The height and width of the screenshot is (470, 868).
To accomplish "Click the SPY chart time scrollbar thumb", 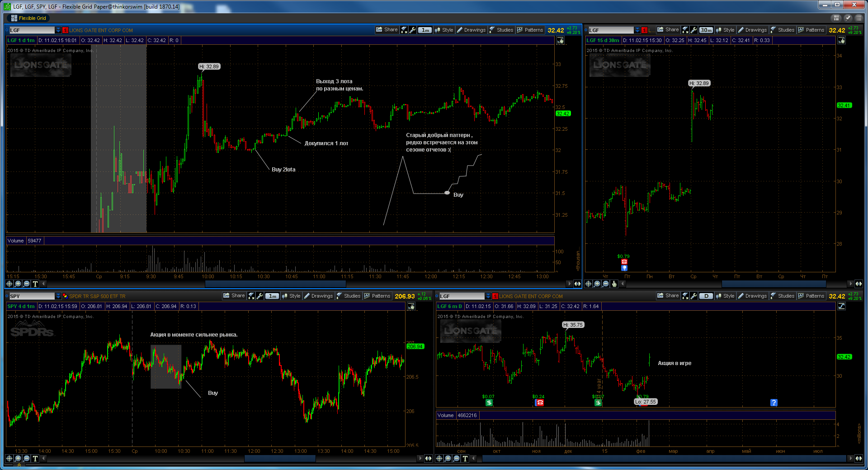I will (x=280, y=458).
